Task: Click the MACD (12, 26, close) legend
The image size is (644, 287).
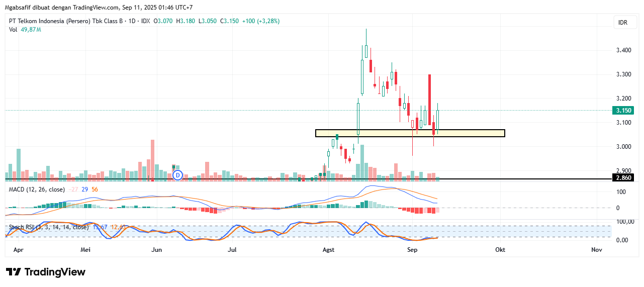Action: pyautogui.click(x=37, y=189)
